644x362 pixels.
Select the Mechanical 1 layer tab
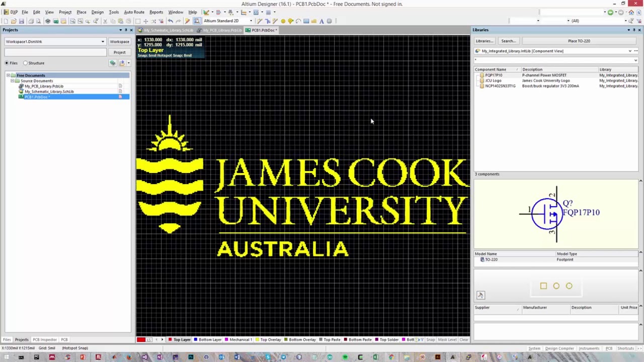tap(238, 340)
